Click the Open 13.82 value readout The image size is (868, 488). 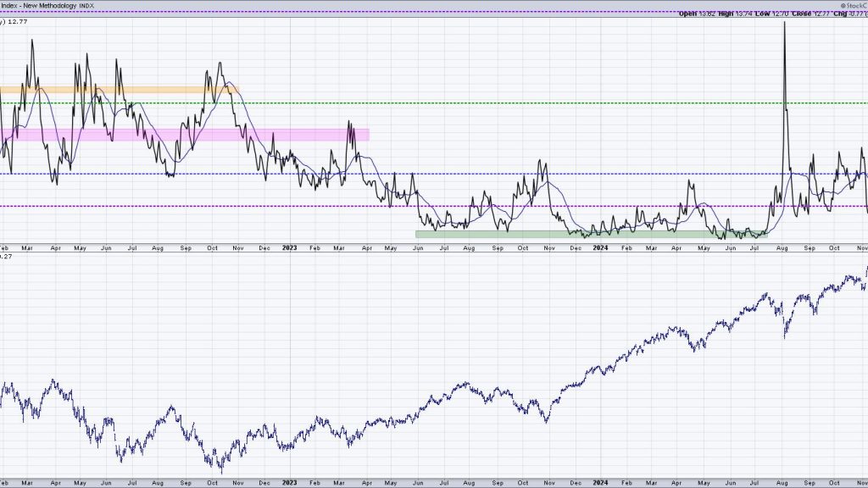708,13
